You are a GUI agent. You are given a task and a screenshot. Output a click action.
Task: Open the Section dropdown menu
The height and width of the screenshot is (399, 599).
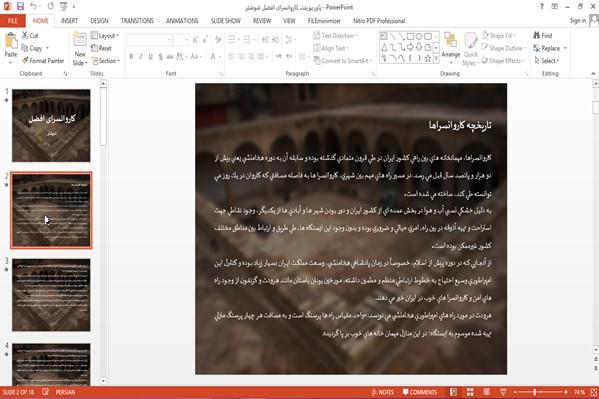pos(106,60)
